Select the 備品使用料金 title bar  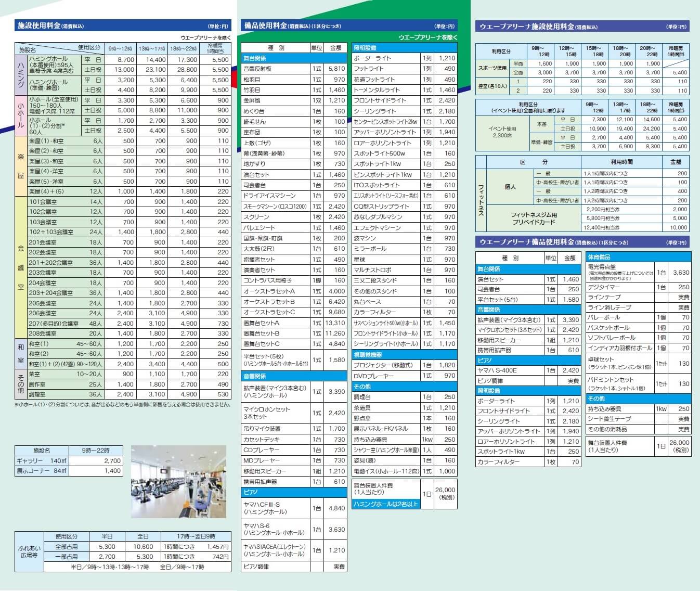(349, 25)
